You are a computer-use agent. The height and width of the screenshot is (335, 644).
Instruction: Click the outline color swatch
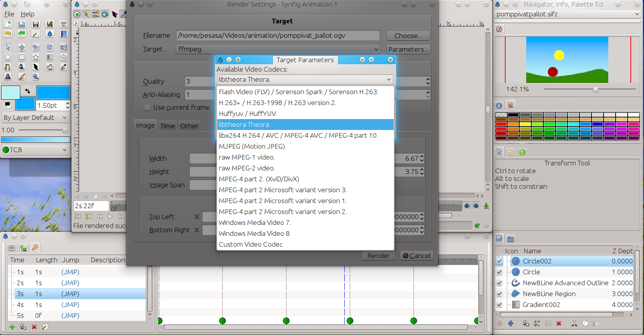pyautogui.click(x=11, y=93)
